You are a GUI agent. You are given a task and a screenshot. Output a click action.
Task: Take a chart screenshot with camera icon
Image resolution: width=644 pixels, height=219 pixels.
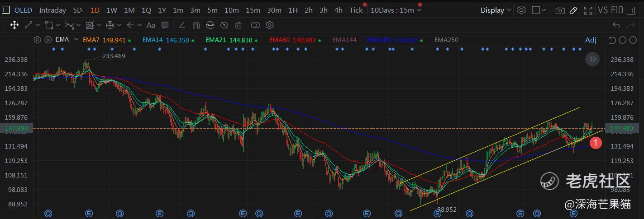pyautogui.click(x=560, y=10)
